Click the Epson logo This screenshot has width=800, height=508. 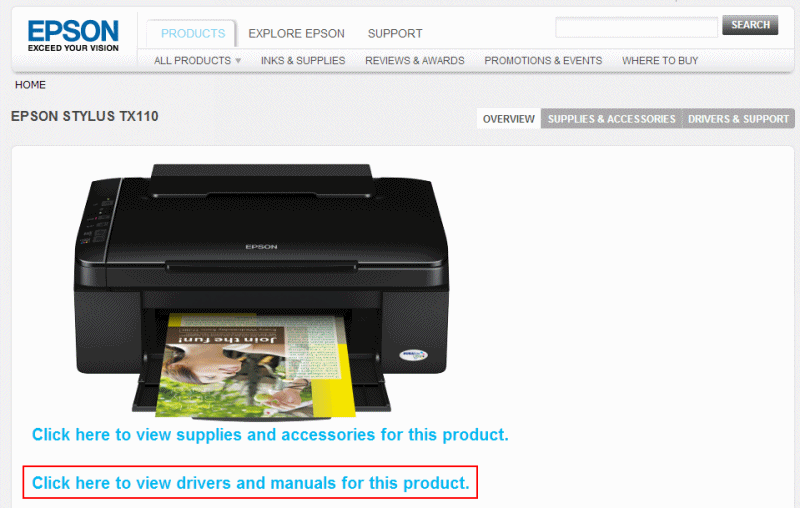(x=73, y=35)
